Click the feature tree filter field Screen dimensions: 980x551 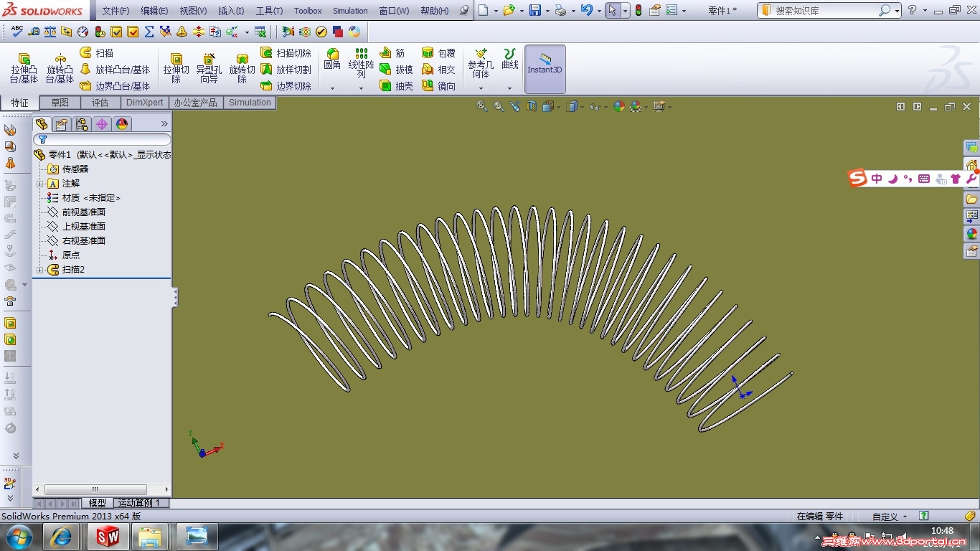[x=102, y=139]
